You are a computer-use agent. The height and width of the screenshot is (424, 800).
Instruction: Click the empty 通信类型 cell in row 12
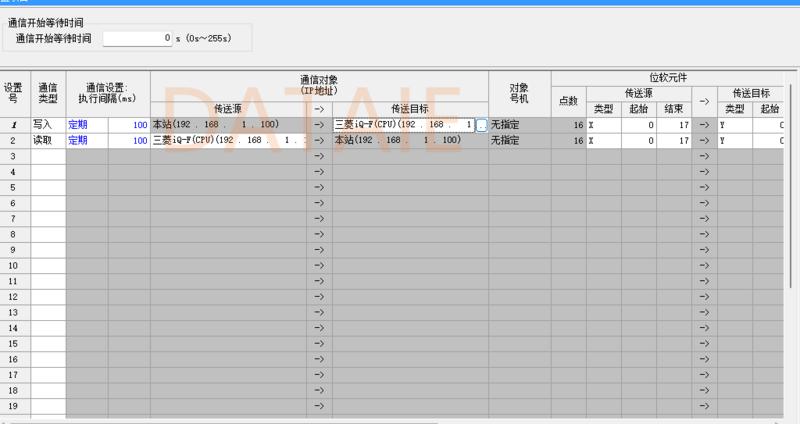(x=48, y=296)
